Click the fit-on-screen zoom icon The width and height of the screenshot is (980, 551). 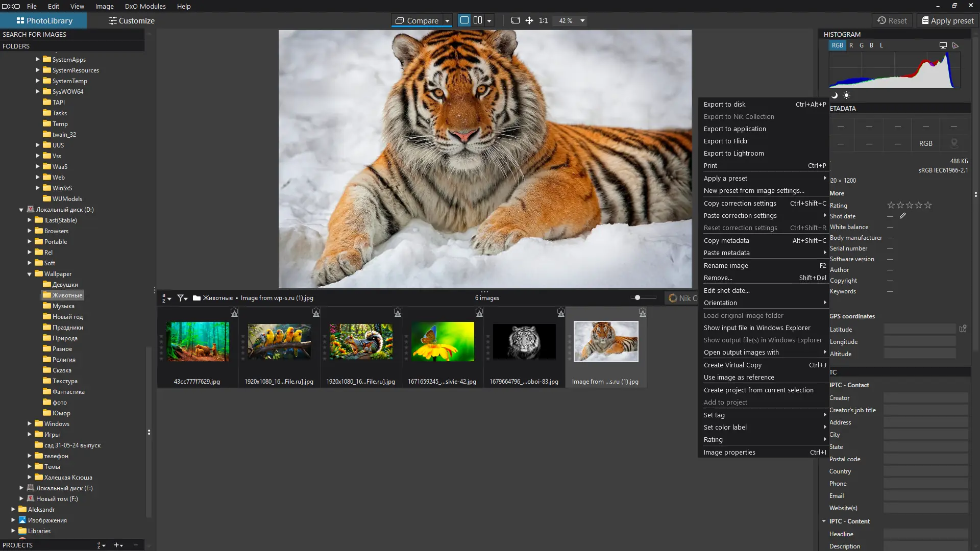516,20
